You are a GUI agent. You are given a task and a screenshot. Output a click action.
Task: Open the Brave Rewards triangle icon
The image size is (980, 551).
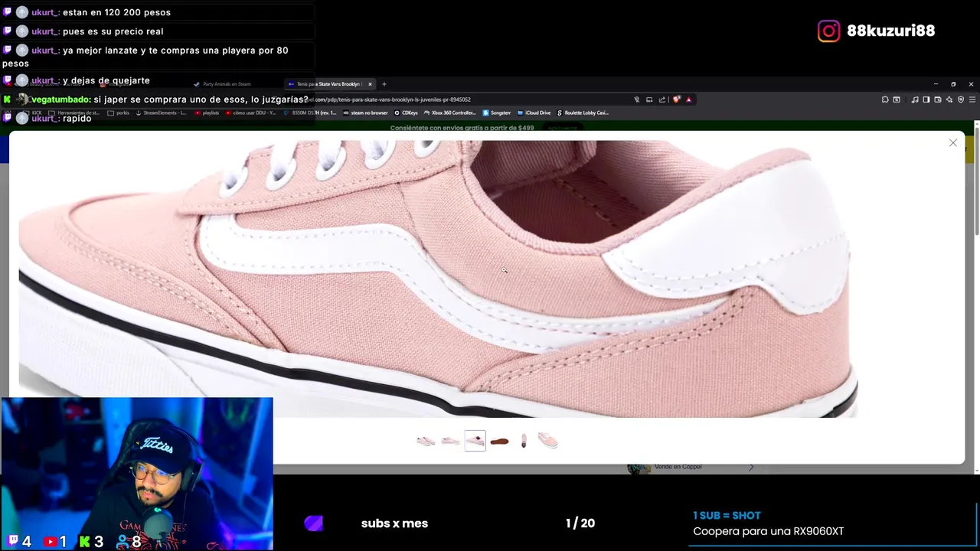click(689, 99)
